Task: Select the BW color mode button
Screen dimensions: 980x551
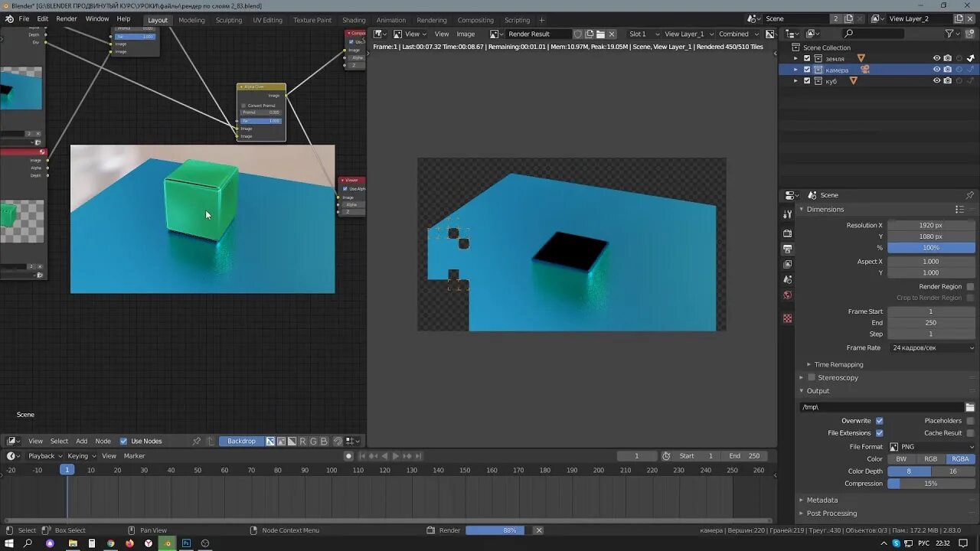Action: [902, 459]
